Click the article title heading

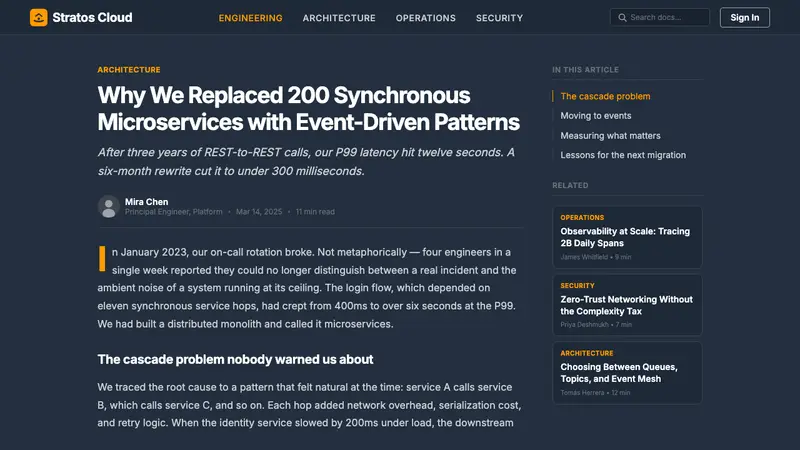[x=309, y=109]
